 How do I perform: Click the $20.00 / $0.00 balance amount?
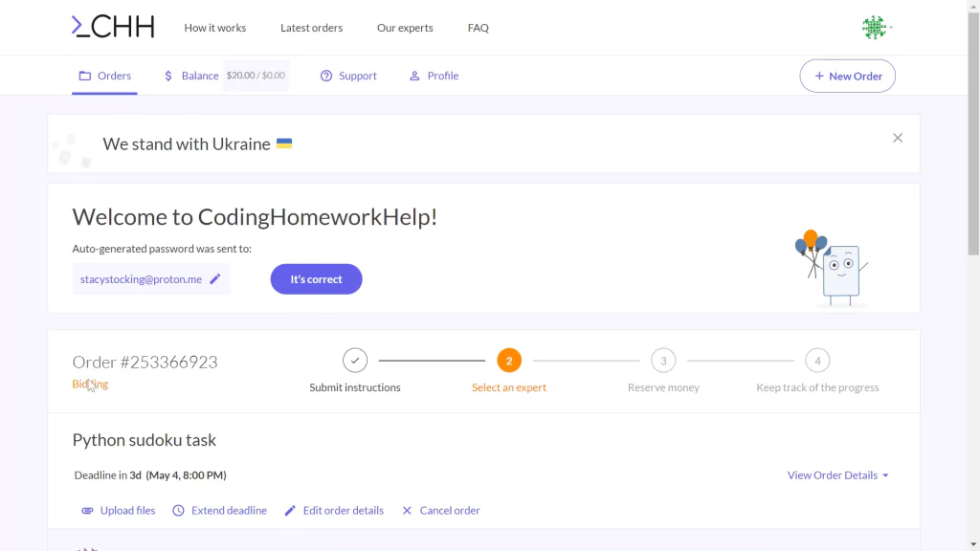tap(256, 75)
